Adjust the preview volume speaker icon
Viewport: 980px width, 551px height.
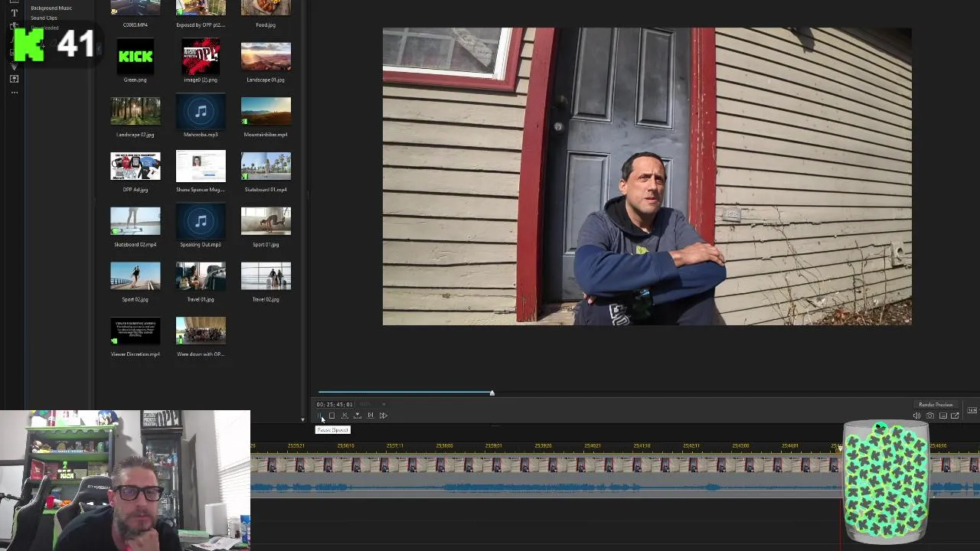pos(916,416)
